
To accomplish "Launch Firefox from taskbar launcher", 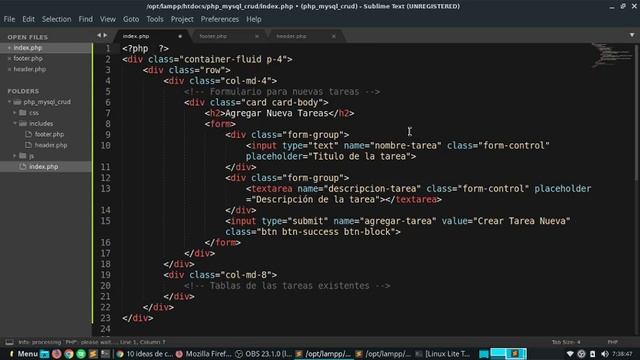I will coord(56,354).
